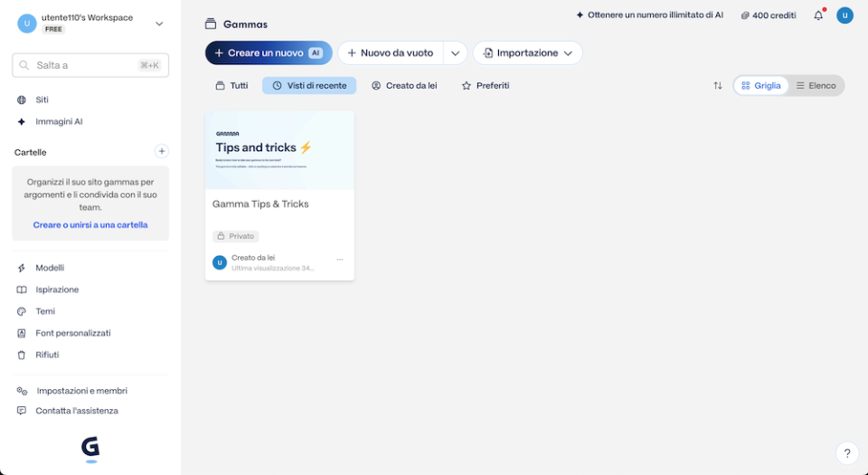Open the Tips and tricks thumbnail

click(x=279, y=150)
